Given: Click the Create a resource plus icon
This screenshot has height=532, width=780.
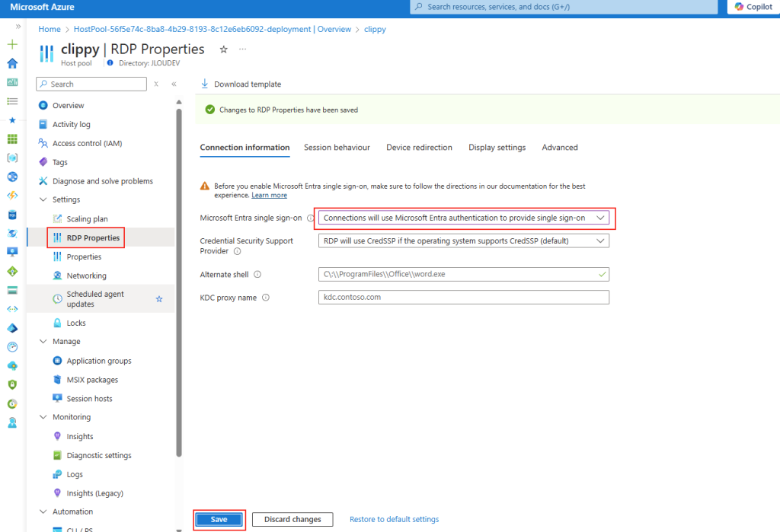Looking at the screenshot, I should pyautogui.click(x=12, y=44).
